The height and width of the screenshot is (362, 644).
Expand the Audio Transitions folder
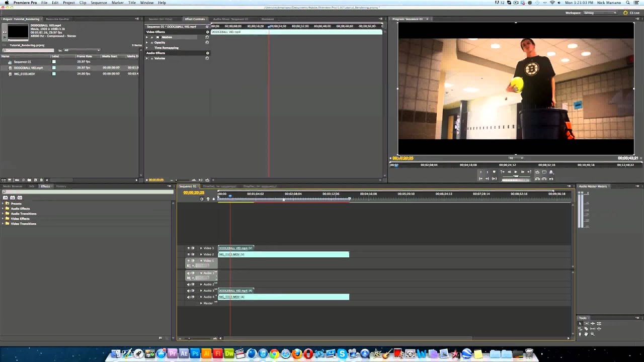pyautogui.click(x=3, y=214)
